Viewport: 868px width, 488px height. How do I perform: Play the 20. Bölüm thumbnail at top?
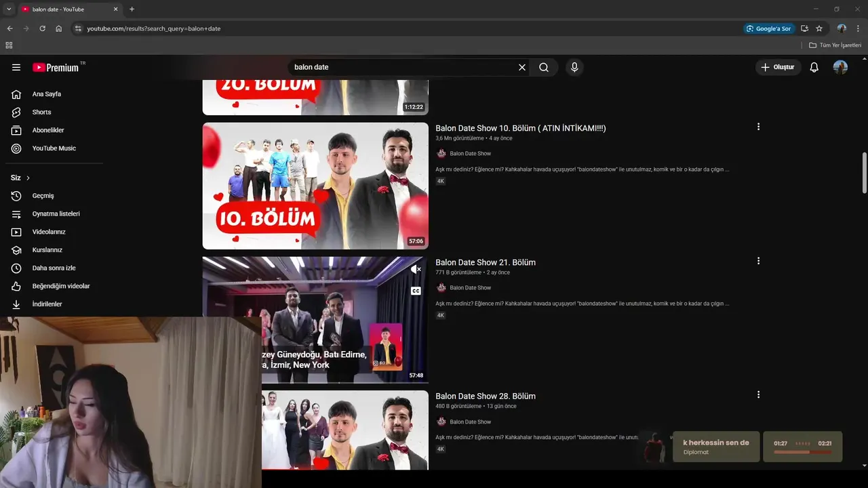pyautogui.click(x=315, y=98)
